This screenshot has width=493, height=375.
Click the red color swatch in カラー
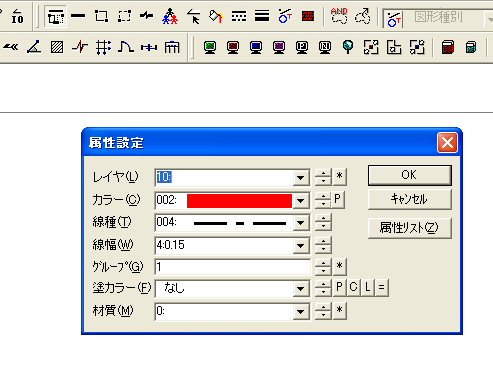point(239,201)
